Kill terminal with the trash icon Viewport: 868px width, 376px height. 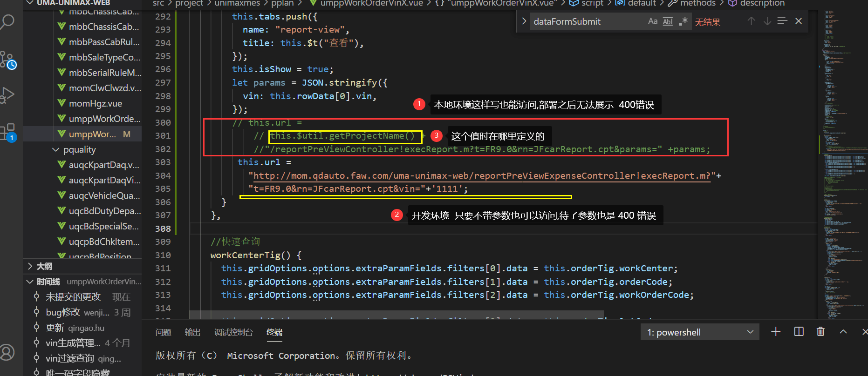[x=820, y=331]
